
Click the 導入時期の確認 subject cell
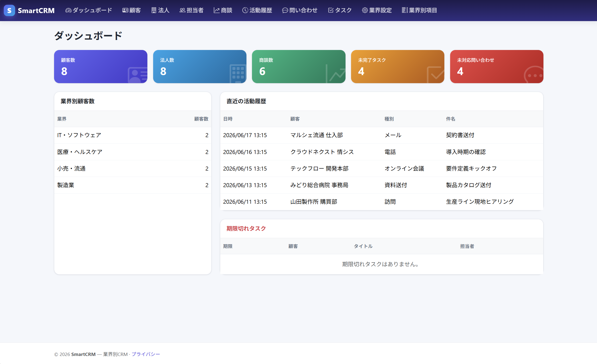click(x=466, y=152)
